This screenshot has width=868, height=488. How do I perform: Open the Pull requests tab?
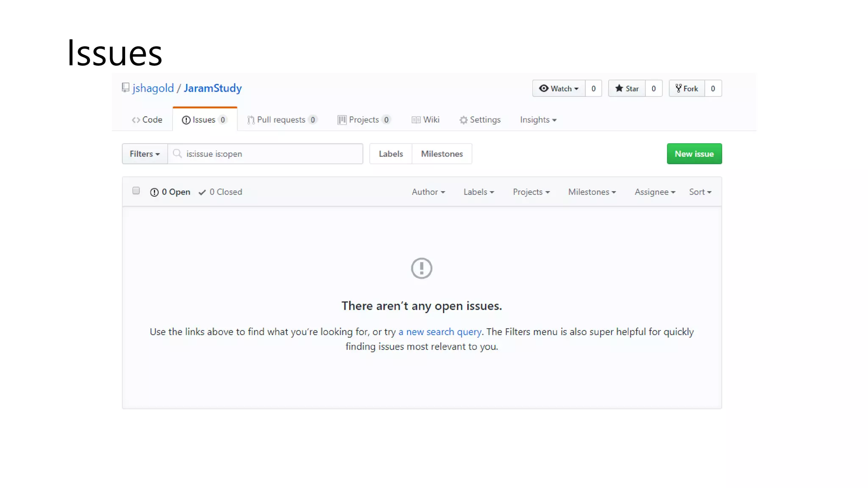point(282,120)
